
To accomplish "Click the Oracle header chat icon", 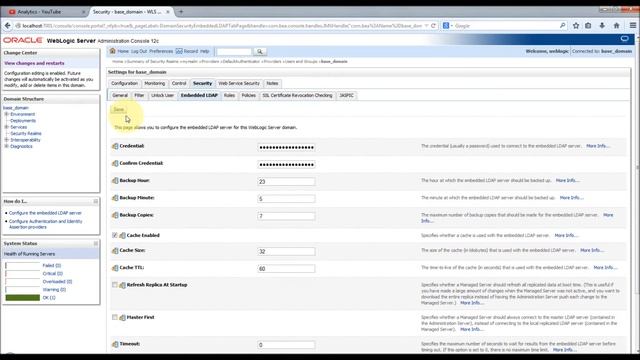I will click(x=624, y=39).
